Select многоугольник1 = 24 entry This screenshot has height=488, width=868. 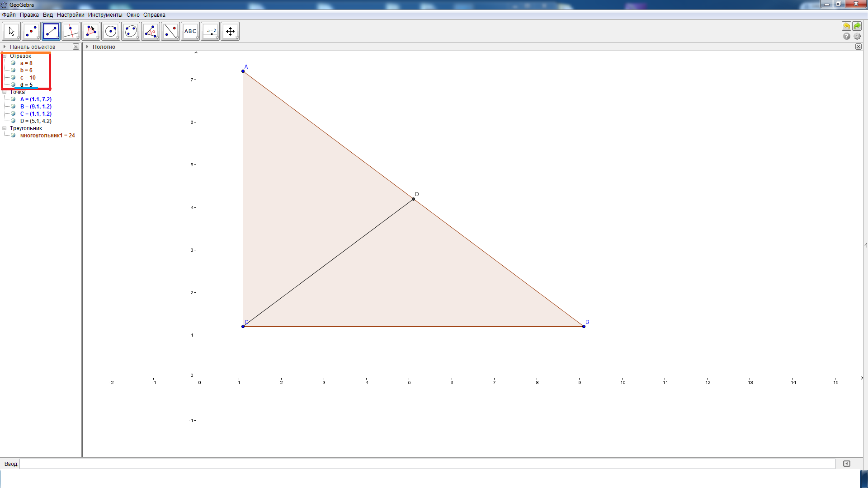tap(47, 136)
